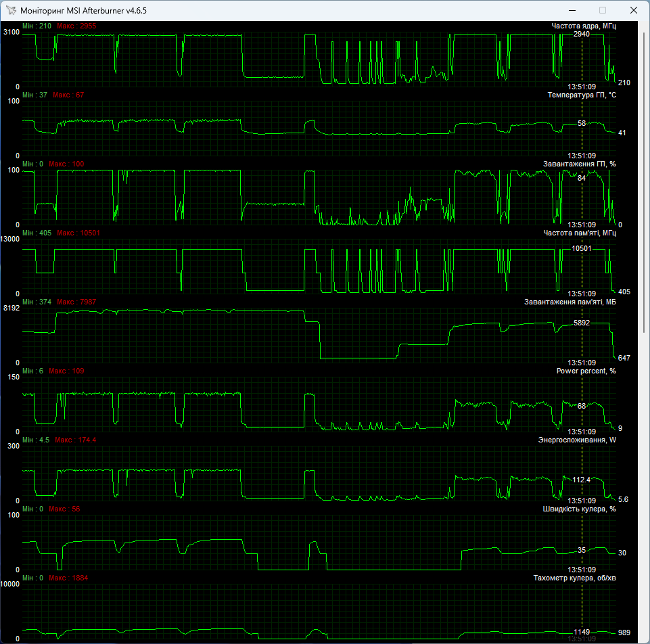Viewport: 650px width, 644px height.
Task: Click the 13:51:09 timestamp under core clock graph
Action: (x=582, y=87)
